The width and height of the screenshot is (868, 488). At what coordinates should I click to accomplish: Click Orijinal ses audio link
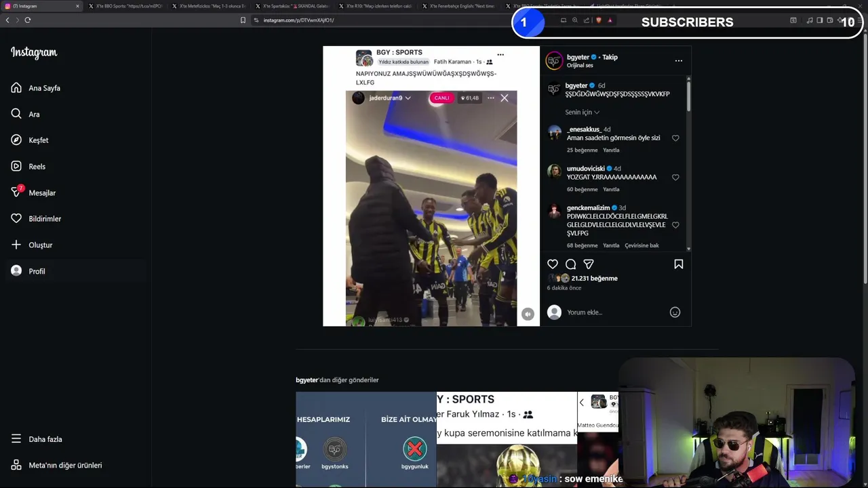(580, 66)
